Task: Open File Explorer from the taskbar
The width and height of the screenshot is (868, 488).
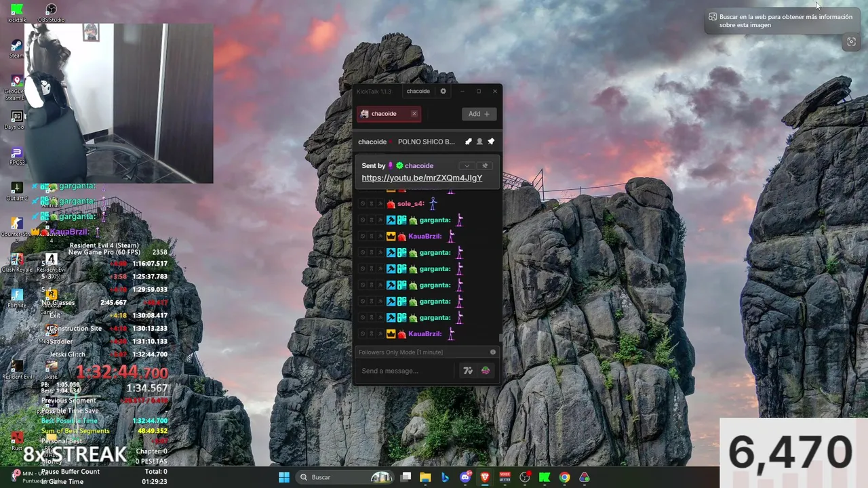Action: tap(425, 477)
